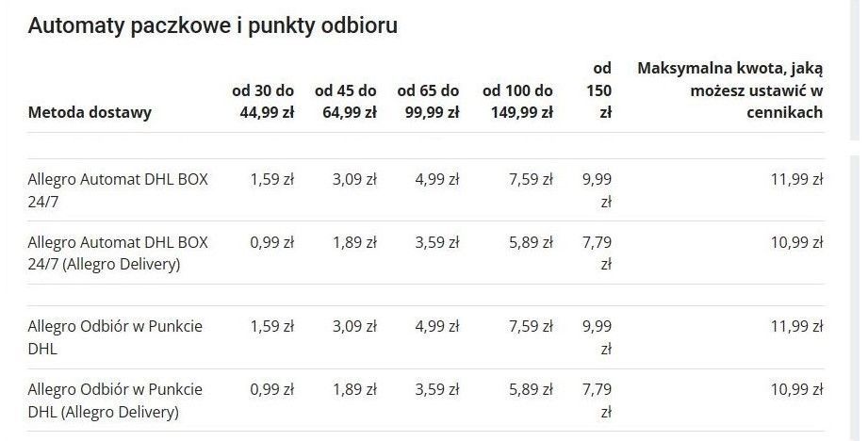Click the 'od 150 zł' column header
This screenshot has width=868, height=441.
[599, 90]
